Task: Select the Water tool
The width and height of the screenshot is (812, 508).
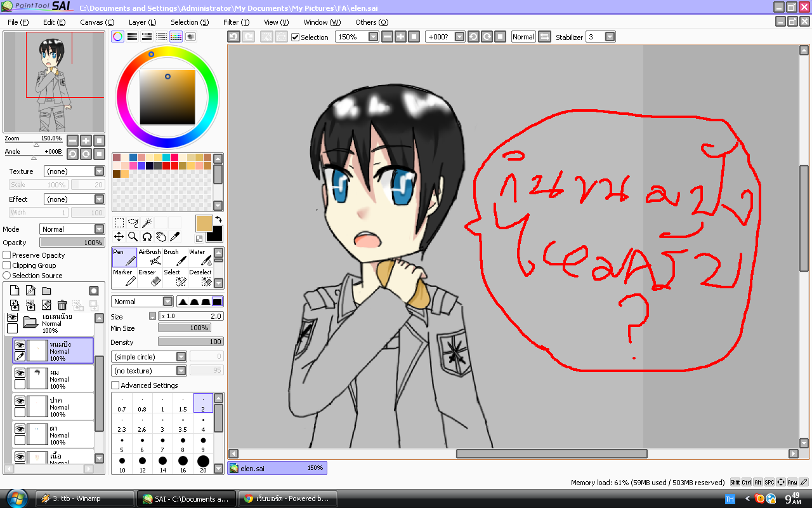Action: click(x=200, y=257)
